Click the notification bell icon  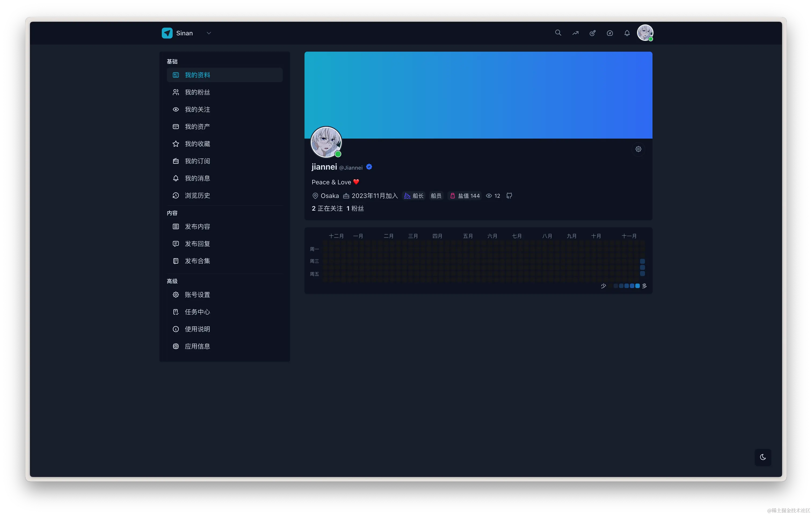[x=627, y=33]
